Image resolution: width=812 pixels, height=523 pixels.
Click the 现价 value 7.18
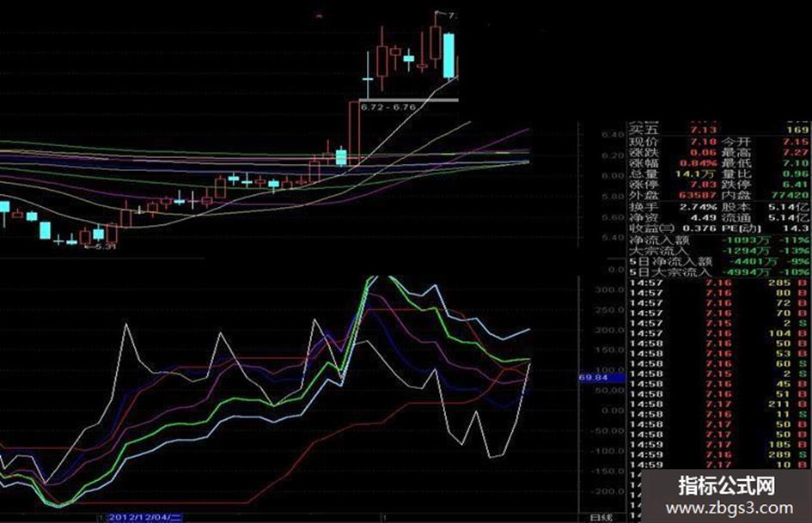(x=703, y=142)
